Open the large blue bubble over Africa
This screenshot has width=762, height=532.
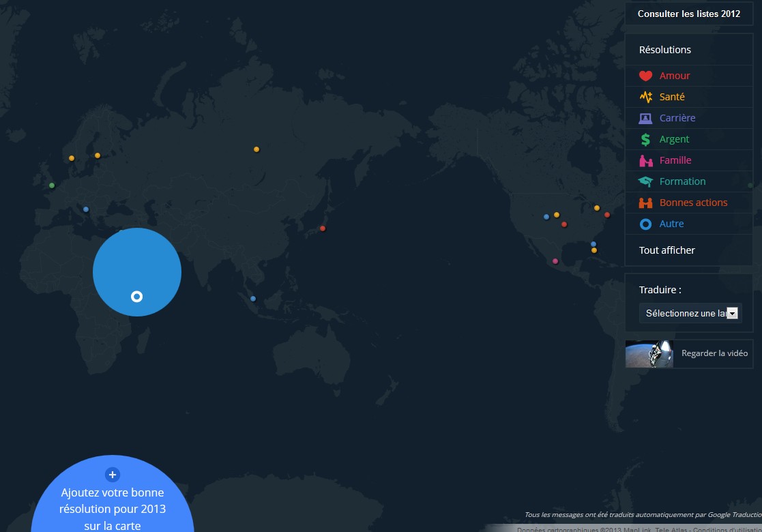[x=137, y=272]
